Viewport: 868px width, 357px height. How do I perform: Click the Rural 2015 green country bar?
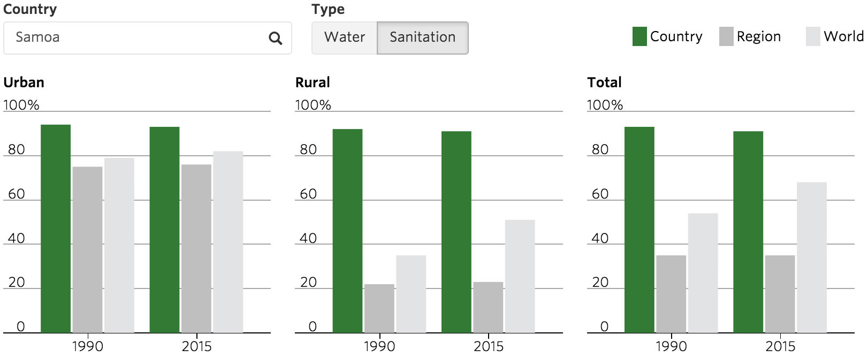click(456, 232)
